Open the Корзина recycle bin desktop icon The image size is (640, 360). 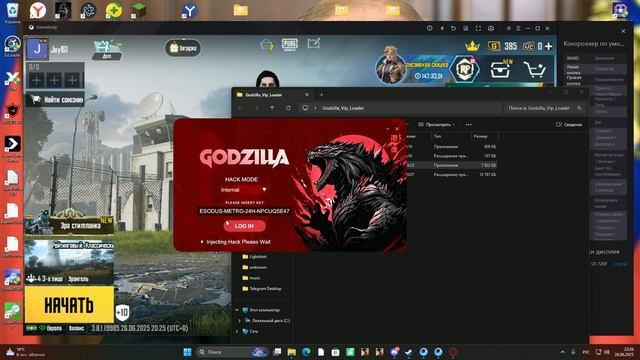(12, 12)
